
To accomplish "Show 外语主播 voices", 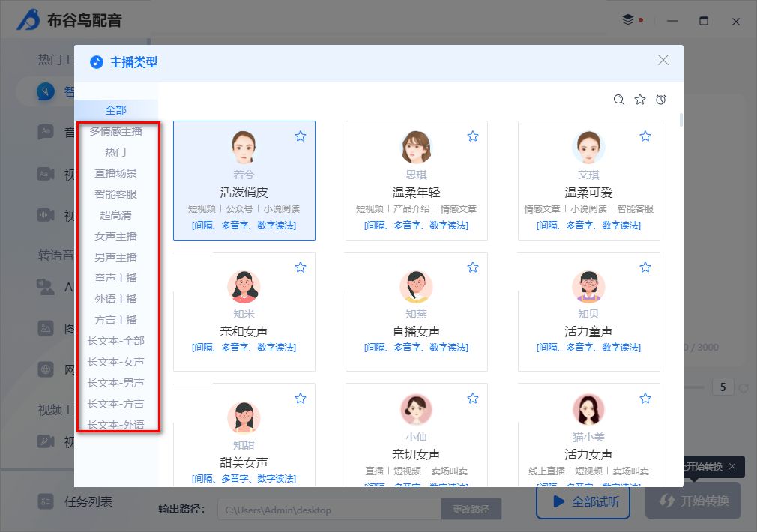I will [x=116, y=299].
